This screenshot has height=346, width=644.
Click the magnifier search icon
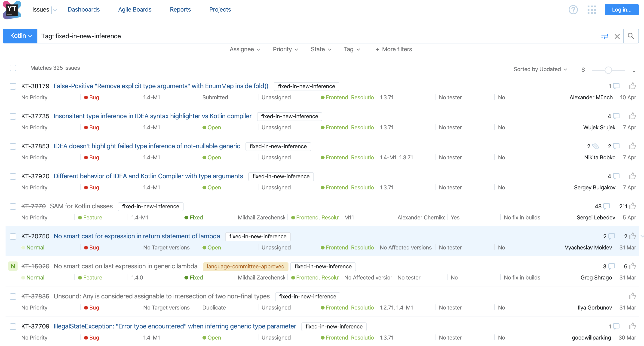pyautogui.click(x=631, y=36)
